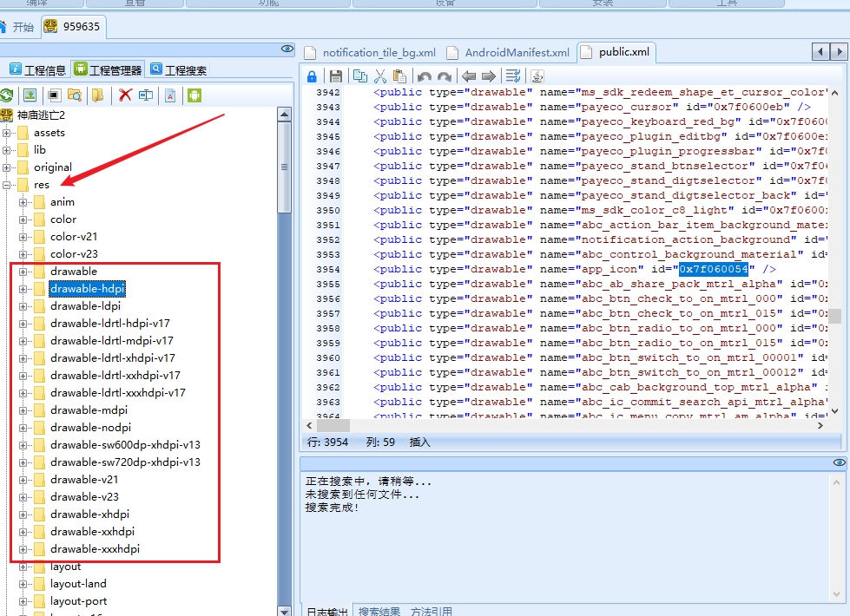Click the undo arrow icon
The image size is (850, 616).
425,76
